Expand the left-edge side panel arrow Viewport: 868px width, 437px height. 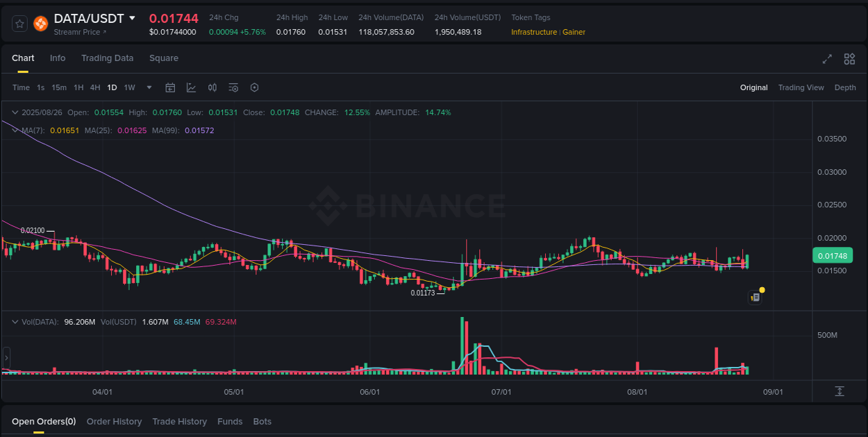point(5,356)
